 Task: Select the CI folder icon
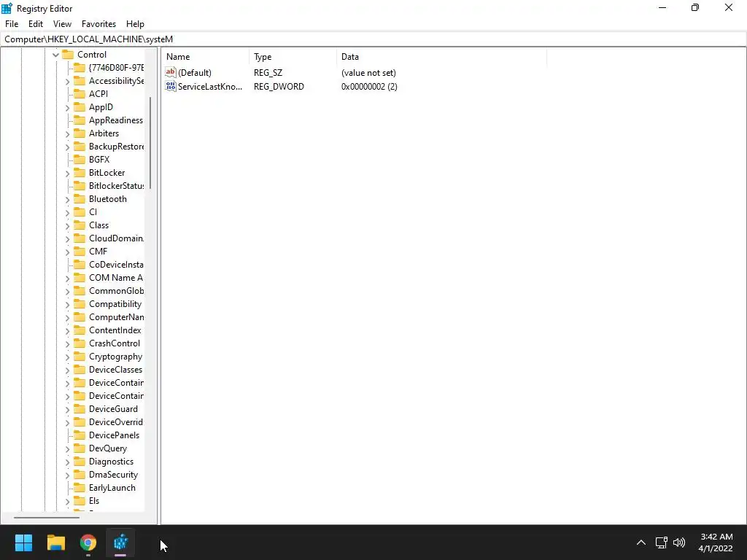tap(80, 212)
